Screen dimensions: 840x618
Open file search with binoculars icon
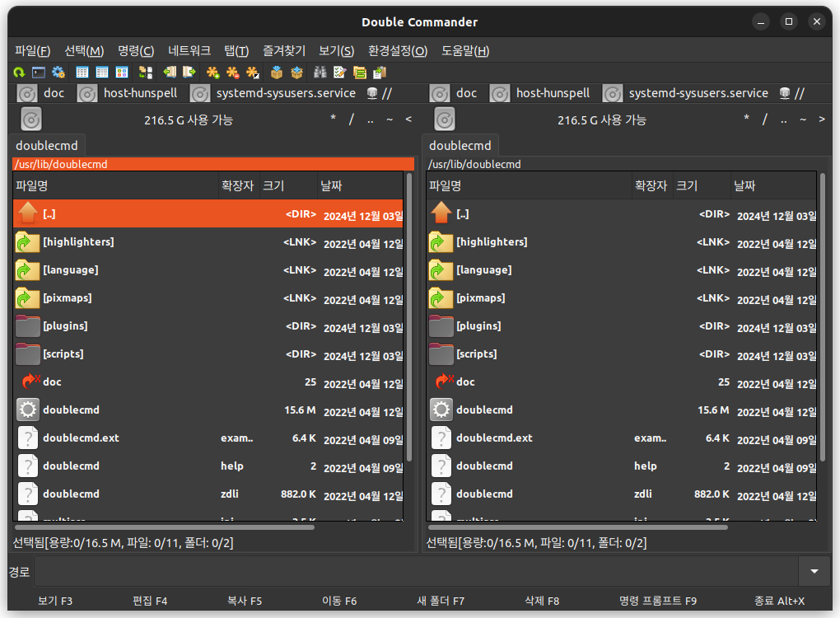pyautogui.click(x=320, y=73)
